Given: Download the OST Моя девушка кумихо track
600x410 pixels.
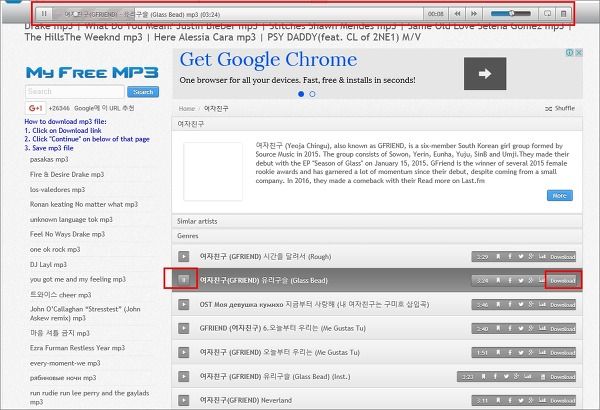Looking at the screenshot, I should 562,305.
